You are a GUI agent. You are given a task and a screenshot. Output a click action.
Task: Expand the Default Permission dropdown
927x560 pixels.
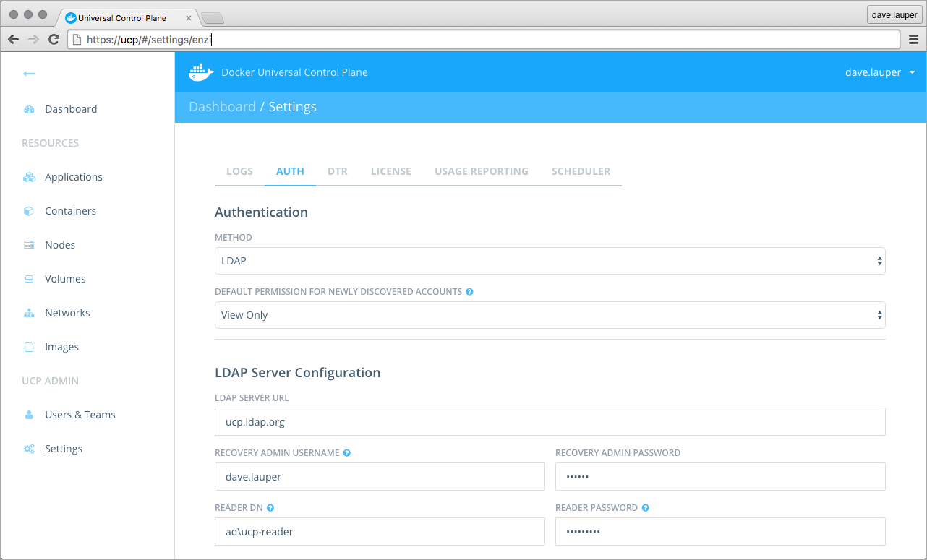pos(550,315)
